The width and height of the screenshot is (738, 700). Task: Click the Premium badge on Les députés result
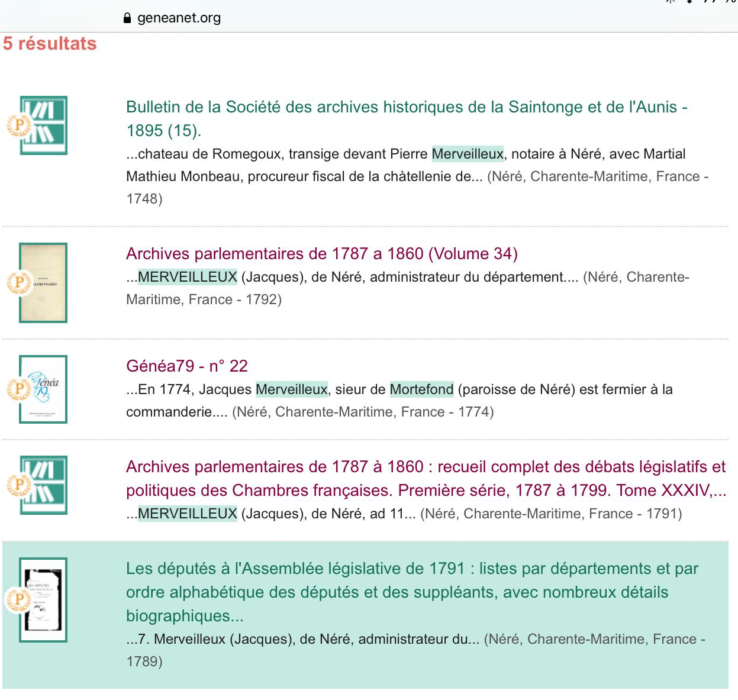coord(19,600)
